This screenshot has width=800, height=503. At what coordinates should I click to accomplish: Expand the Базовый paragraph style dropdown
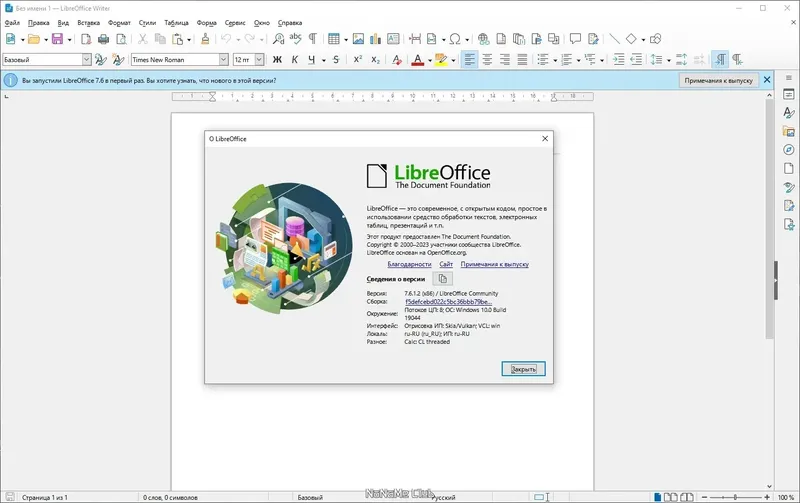point(87,60)
